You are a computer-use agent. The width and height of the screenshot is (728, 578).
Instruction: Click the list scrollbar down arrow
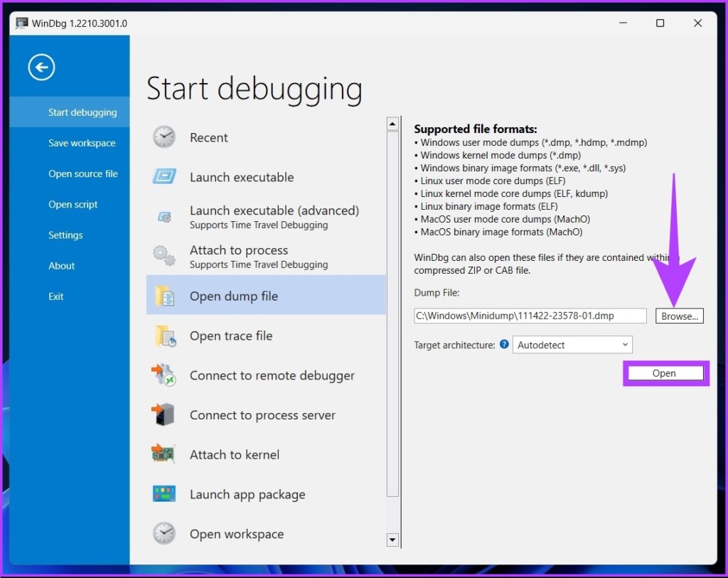392,540
